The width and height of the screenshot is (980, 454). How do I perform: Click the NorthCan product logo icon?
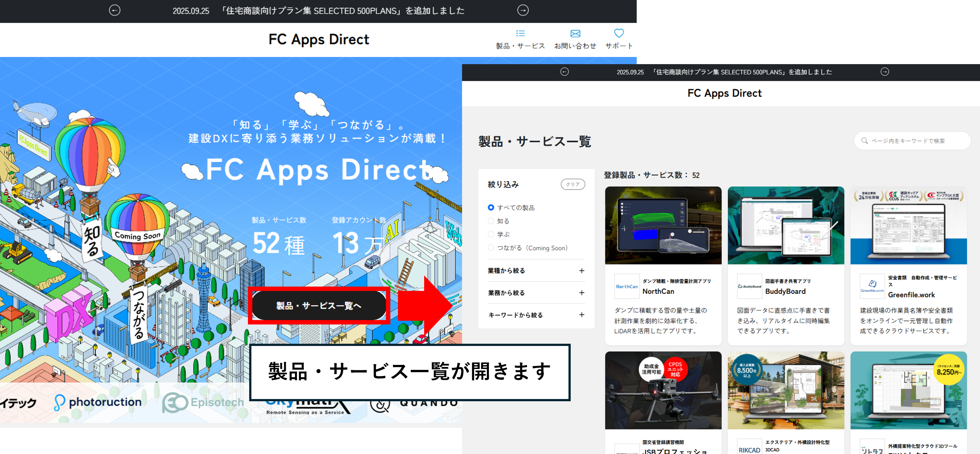627,286
